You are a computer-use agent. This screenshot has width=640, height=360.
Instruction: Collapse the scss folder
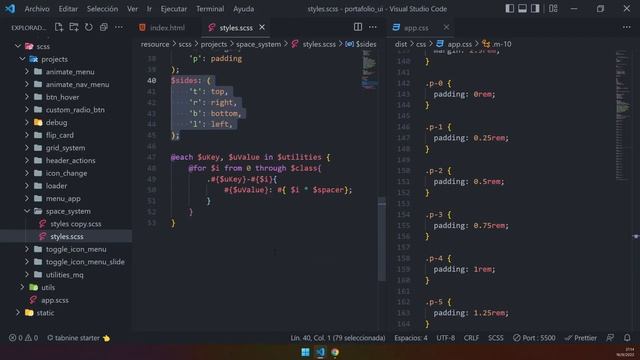tap(18, 46)
